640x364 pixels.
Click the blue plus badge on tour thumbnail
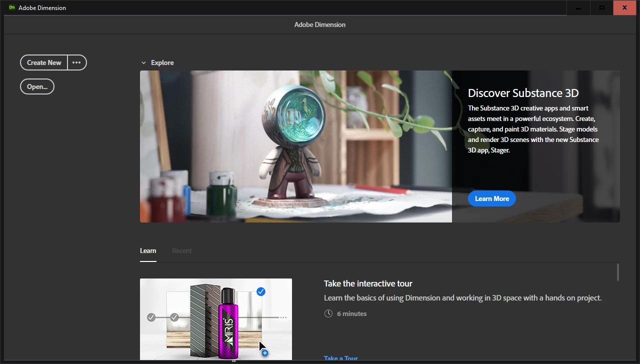point(264,353)
